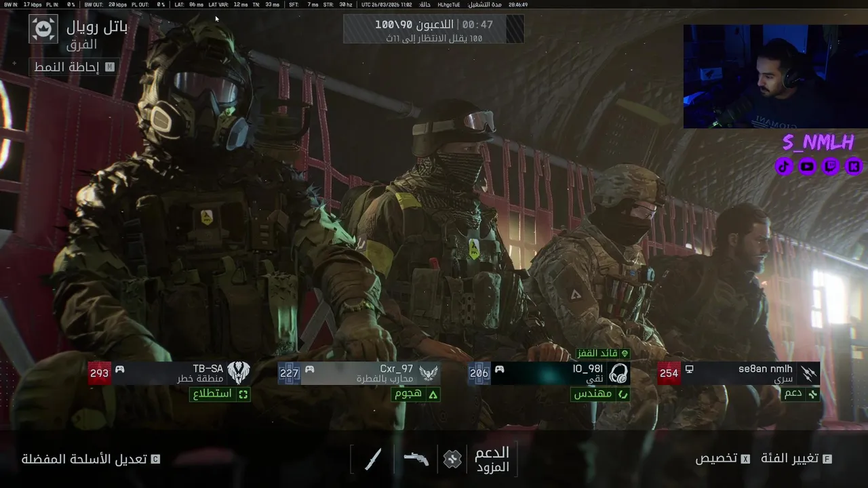Click the S_NMLH streamer name logo
This screenshot has width=868, height=488.
(x=818, y=142)
